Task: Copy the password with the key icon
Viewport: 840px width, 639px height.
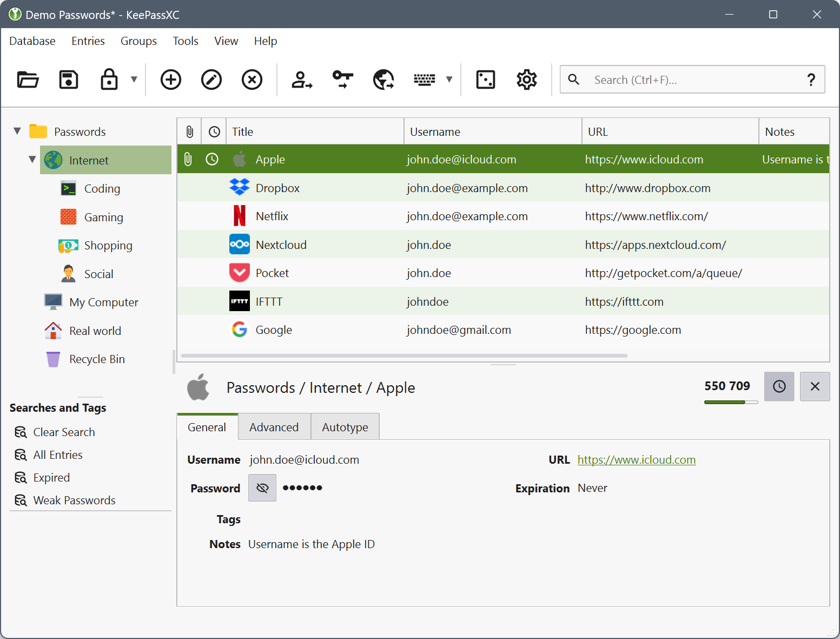Action: [x=342, y=79]
